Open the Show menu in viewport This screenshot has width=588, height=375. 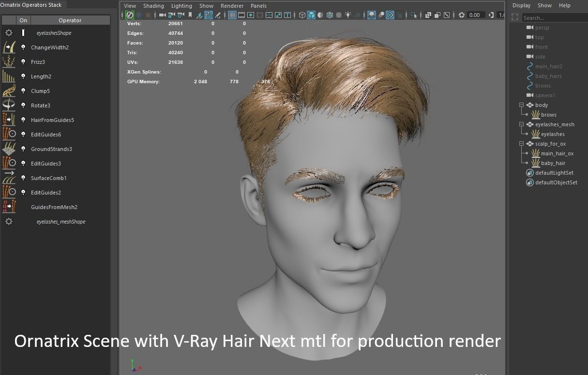(206, 6)
